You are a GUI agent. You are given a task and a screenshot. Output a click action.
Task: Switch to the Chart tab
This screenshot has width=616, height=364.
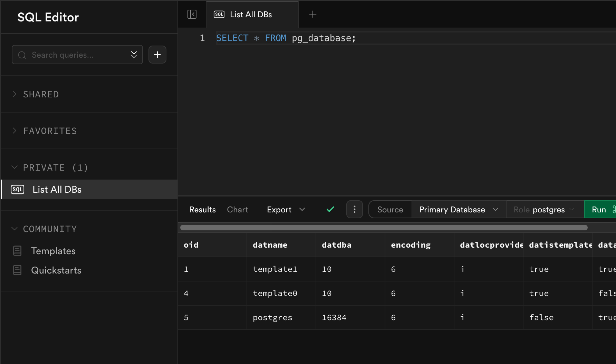click(x=238, y=209)
